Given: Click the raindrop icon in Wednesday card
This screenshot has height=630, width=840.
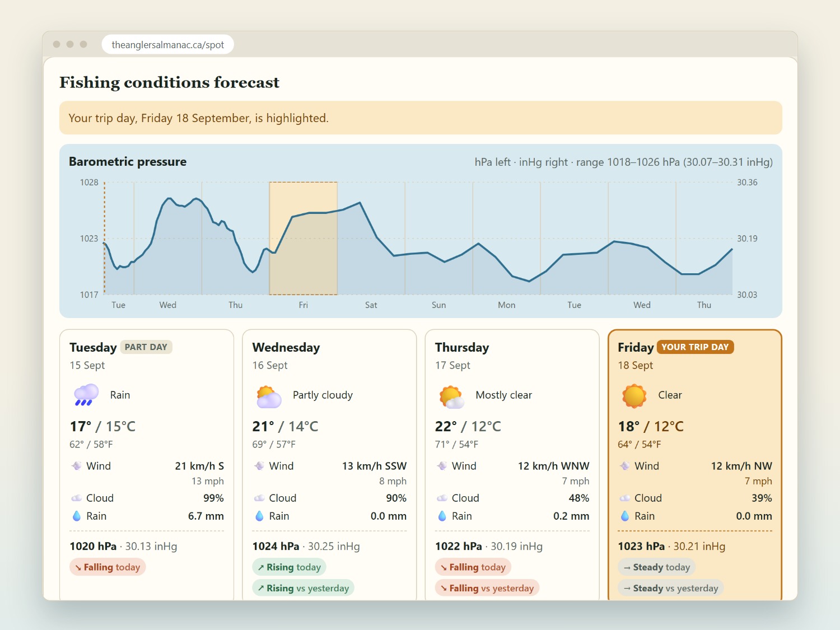Looking at the screenshot, I should click(259, 516).
